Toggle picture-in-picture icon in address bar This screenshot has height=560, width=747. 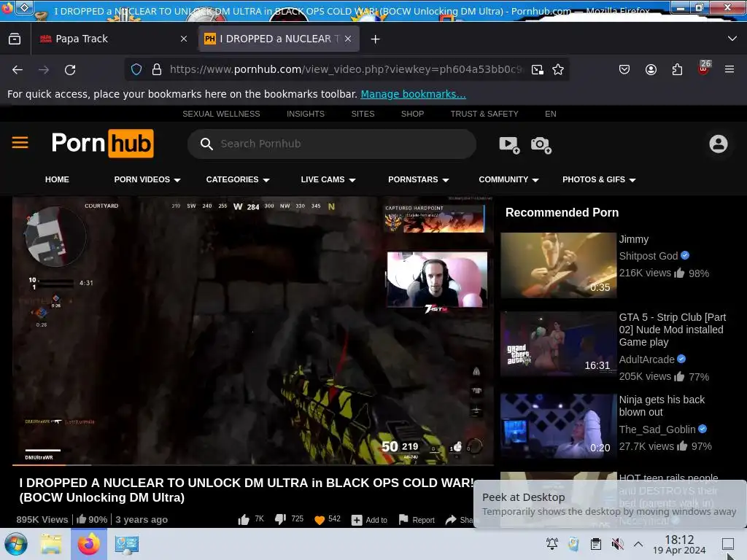point(538,69)
